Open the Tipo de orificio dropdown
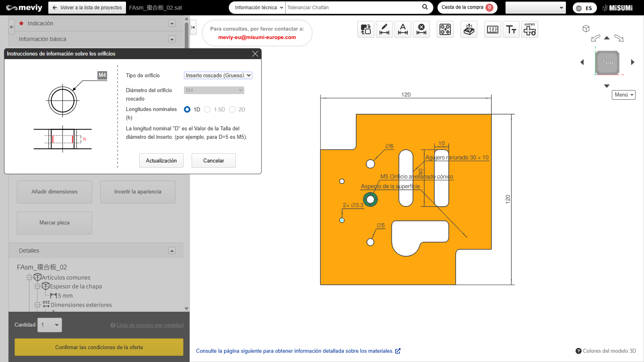The image size is (644, 362). (218, 75)
